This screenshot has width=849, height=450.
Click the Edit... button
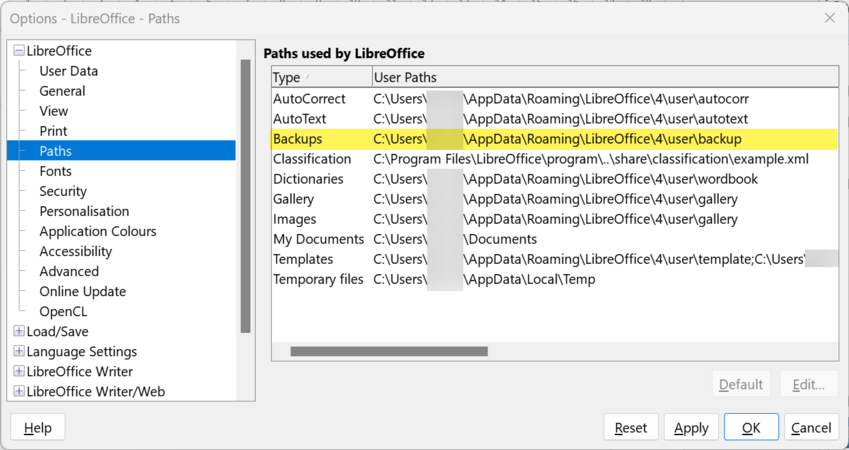pos(809,385)
